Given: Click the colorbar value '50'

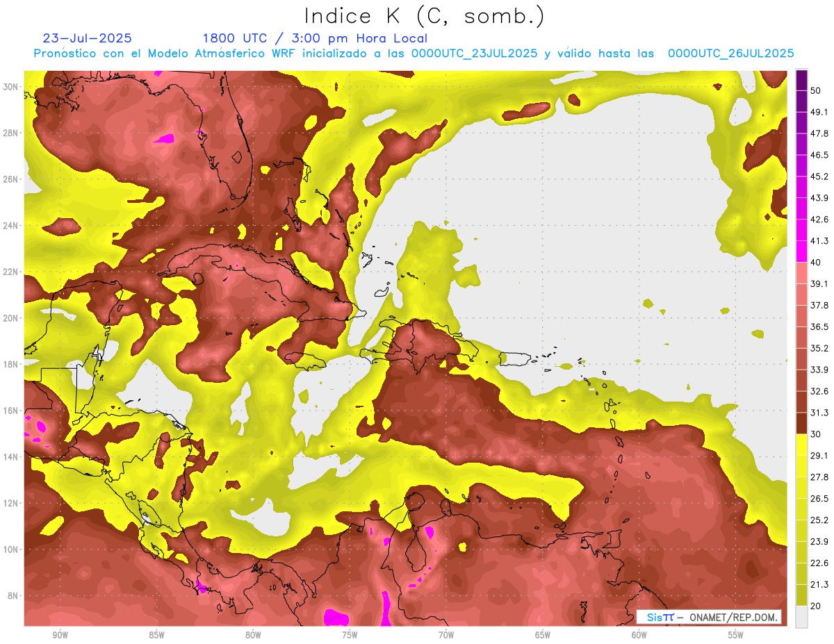Looking at the screenshot, I should coord(817,90).
